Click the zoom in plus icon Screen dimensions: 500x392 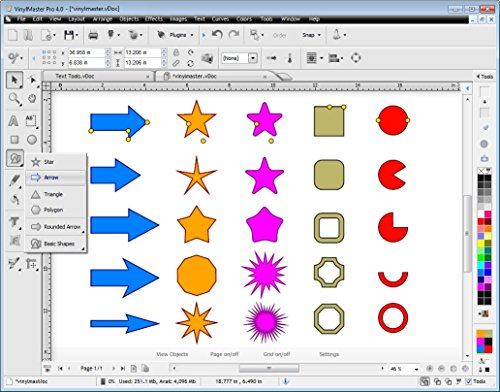(429, 369)
